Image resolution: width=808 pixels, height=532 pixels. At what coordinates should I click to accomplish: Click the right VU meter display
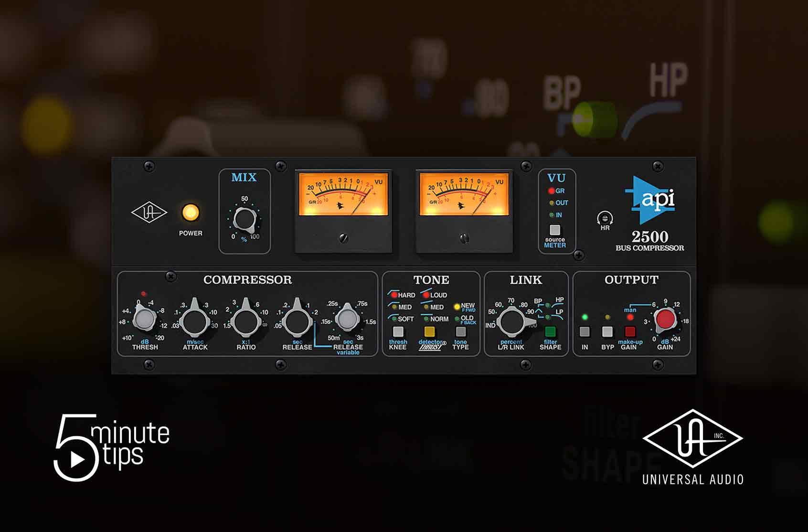click(464, 195)
